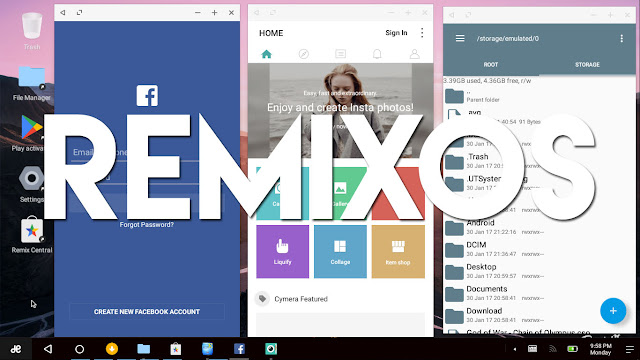Click Sign In in Cymera window

pyautogui.click(x=396, y=33)
